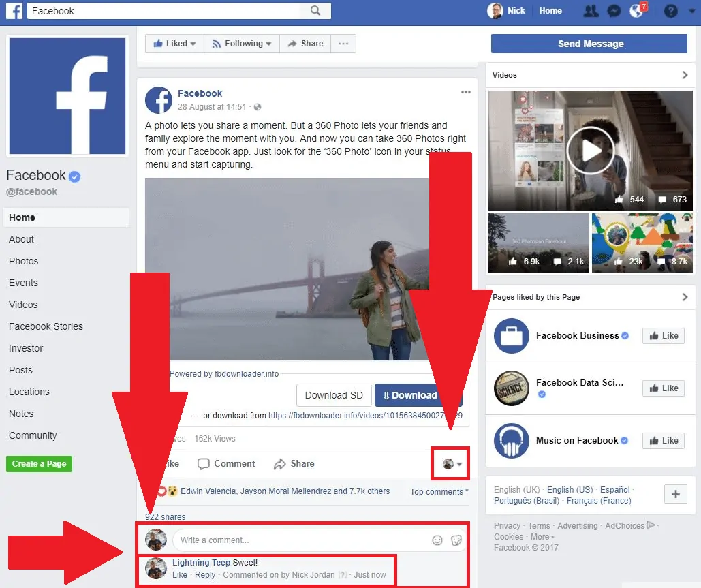Open the Top comments sorting dropdown
The image size is (701, 588).
(x=438, y=491)
